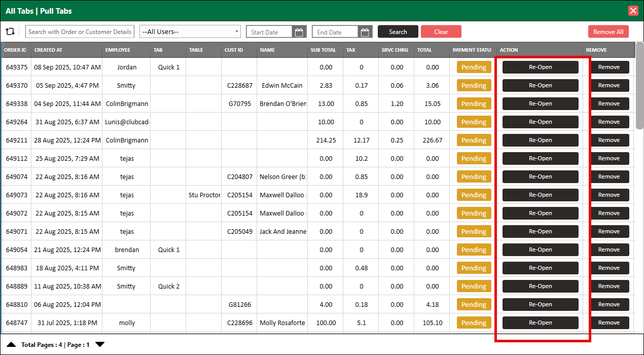644x355 pixels.
Task: Remove order 649370
Action: pyautogui.click(x=609, y=85)
